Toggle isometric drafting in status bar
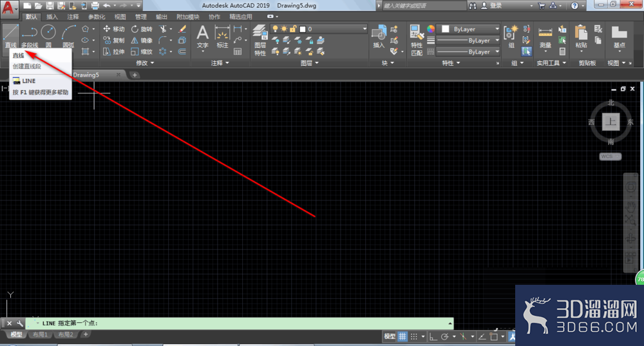The height and width of the screenshot is (346, 644). click(x=463, y=336)
